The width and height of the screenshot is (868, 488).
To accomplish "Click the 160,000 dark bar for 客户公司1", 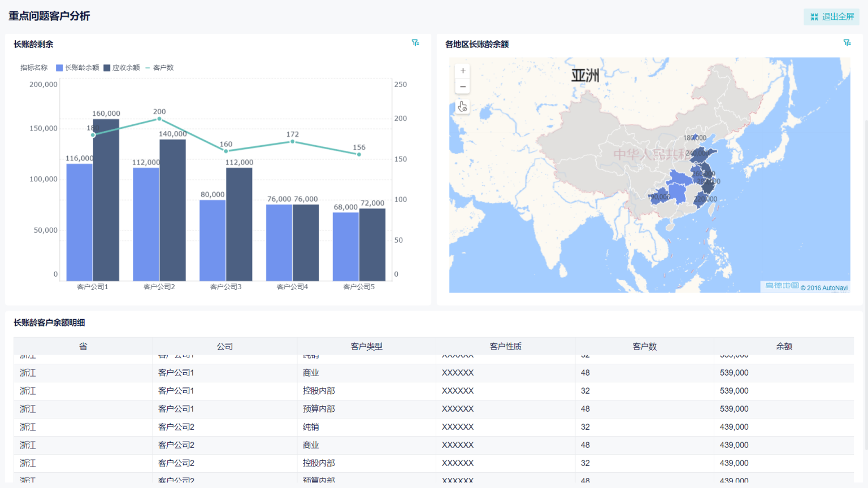I will click(x=106, y=200).
